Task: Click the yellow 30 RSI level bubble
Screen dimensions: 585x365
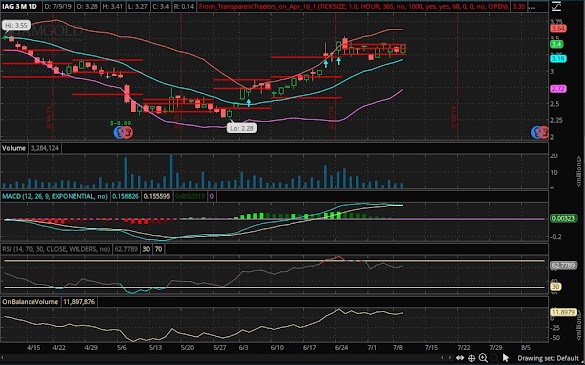Action: click(x=556, y=287)
